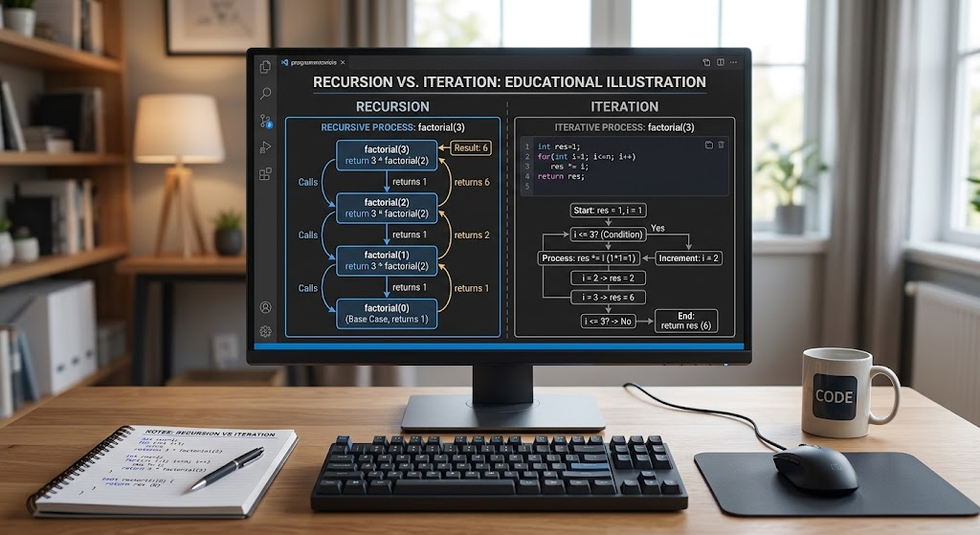Click the copy icon in the code block
980x535 pixels.
coord(709,145)
